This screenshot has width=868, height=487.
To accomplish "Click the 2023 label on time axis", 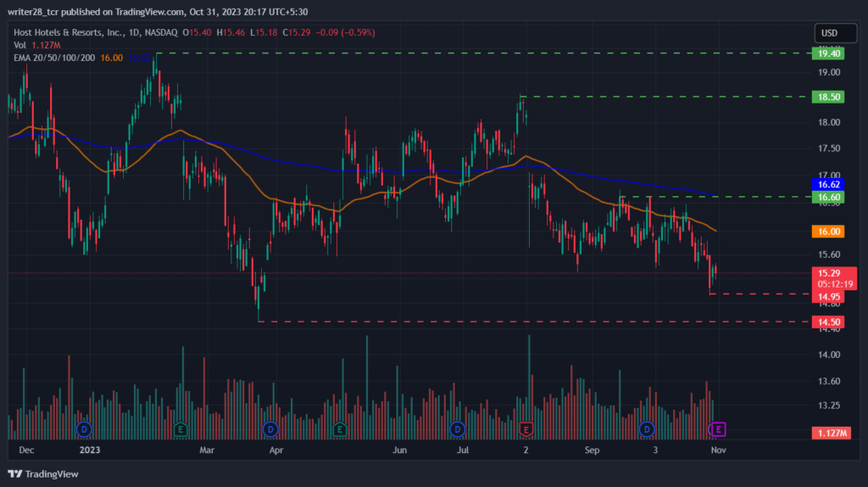I will pos(90,450).
